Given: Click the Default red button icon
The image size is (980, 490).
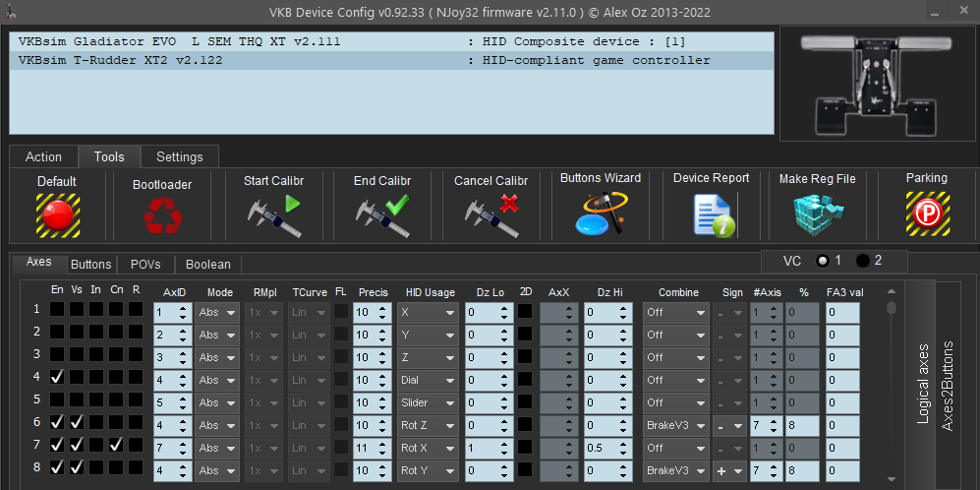Looking at the screenshot, I should click(x=57, y=214).
